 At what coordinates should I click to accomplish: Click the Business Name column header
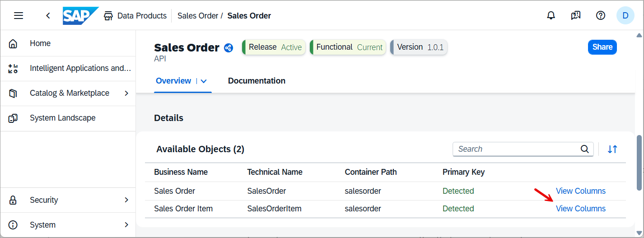(x=181, y=172)
